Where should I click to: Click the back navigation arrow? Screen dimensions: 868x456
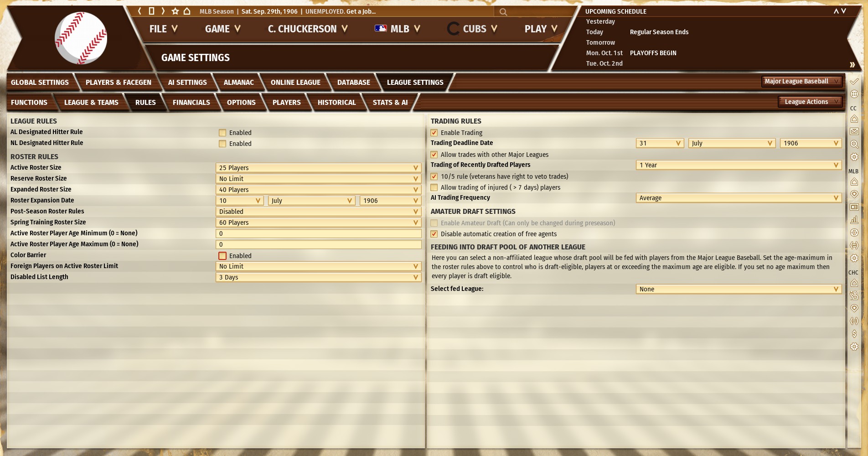pos(139,11)
